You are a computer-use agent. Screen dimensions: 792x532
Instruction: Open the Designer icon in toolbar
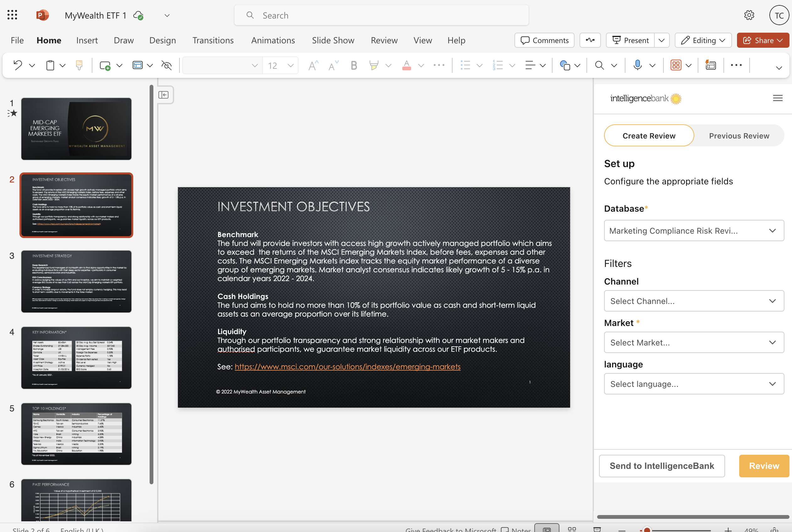(x=710, y=65)
